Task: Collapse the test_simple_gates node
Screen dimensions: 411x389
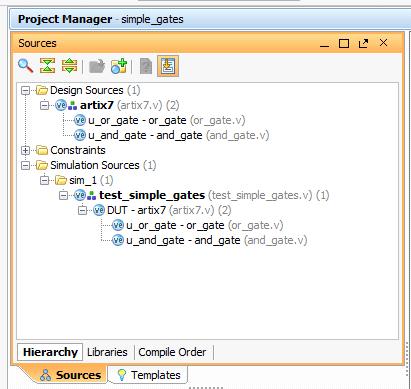Action: [63, 195]
